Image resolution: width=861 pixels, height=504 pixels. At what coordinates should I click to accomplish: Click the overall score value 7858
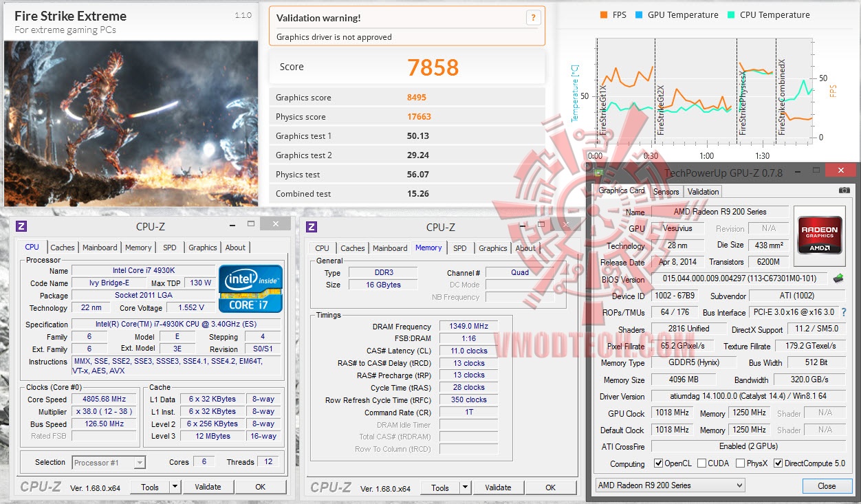pos(433,67)
